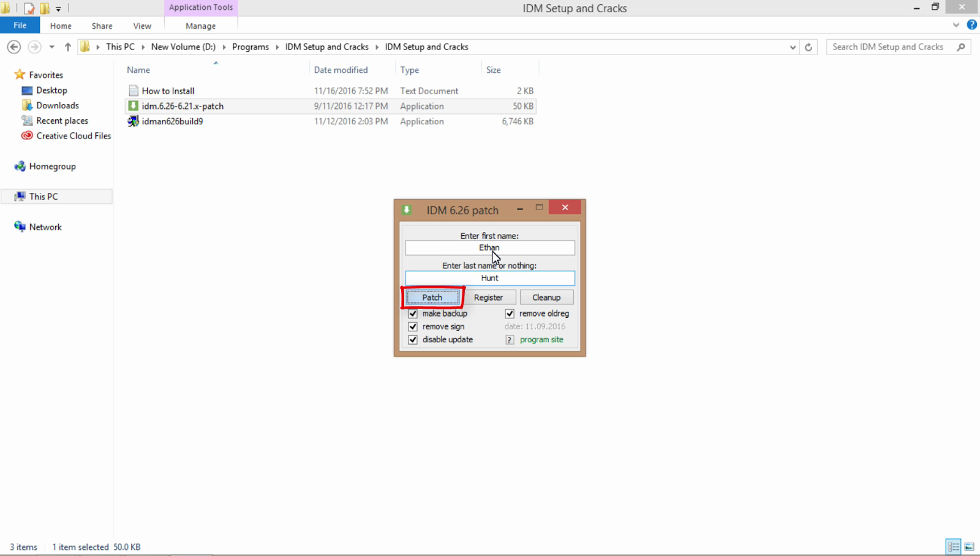Expand the address bar history dropdown
The image size is (980, 556).
[793, 47]
